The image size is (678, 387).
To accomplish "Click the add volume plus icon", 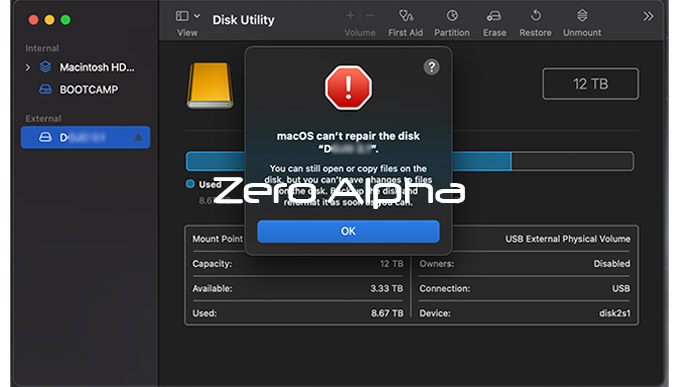I will (x=350, y=16).
